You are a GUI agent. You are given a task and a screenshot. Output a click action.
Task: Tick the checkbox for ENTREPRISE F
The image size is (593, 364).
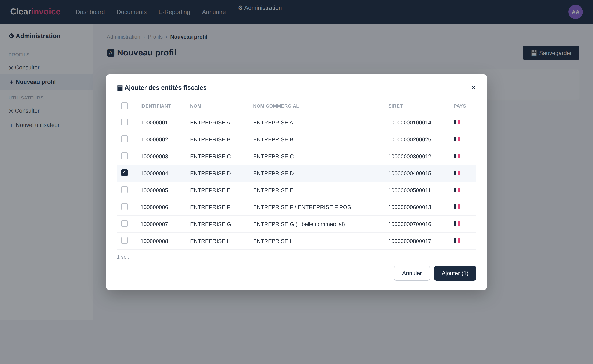[125, 207]
